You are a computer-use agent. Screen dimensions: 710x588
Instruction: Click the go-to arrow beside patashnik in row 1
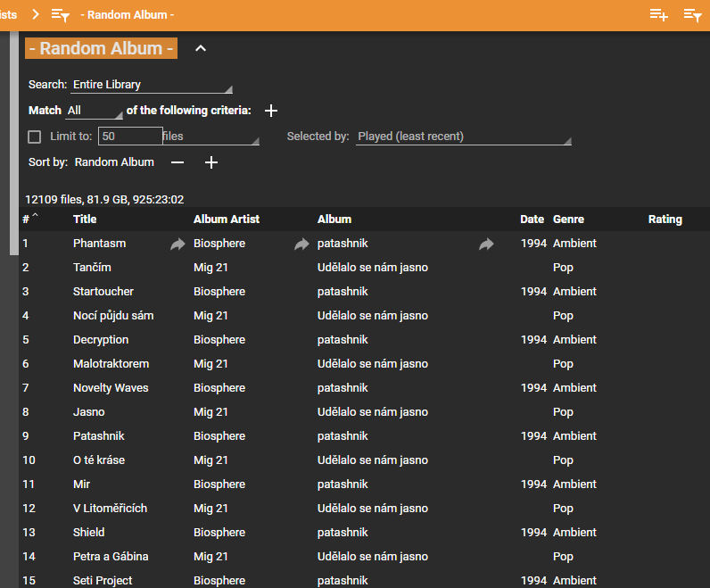click(x=486, y=244)
